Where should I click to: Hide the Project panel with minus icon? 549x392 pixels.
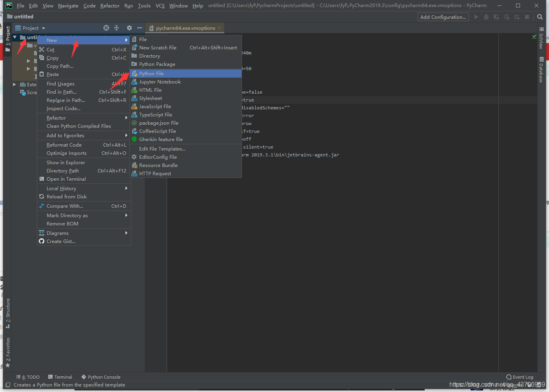pos(140,28)
